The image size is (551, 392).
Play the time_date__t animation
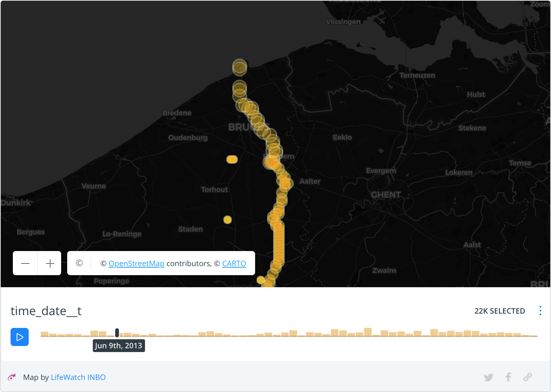(x=20, y=337)
